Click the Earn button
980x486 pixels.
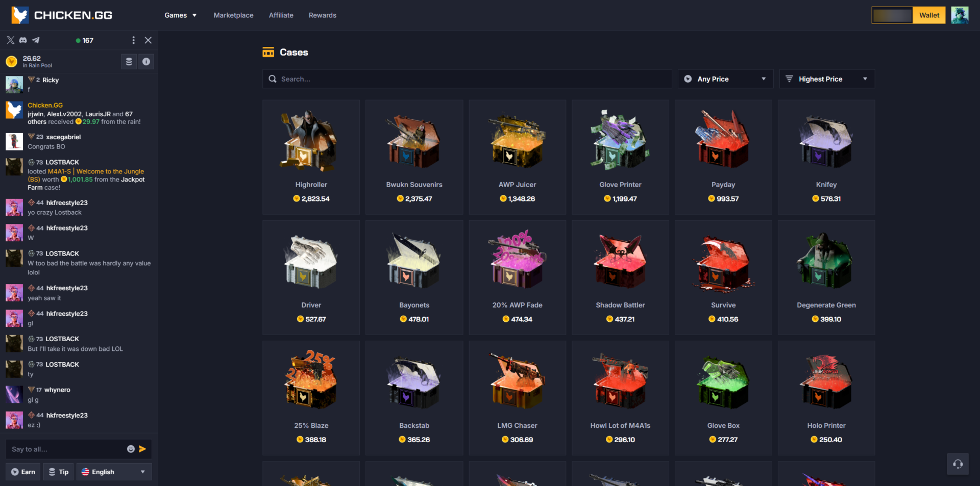click(23, 472)
